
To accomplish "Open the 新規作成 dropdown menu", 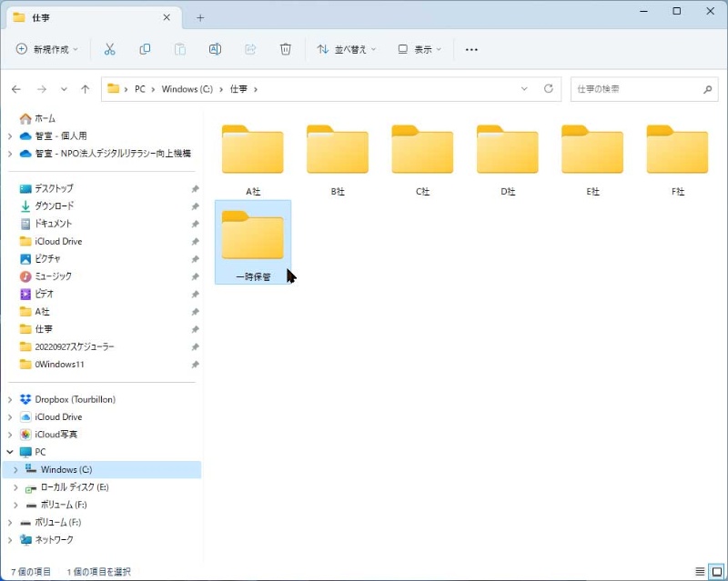I will (x=47, y=49).
